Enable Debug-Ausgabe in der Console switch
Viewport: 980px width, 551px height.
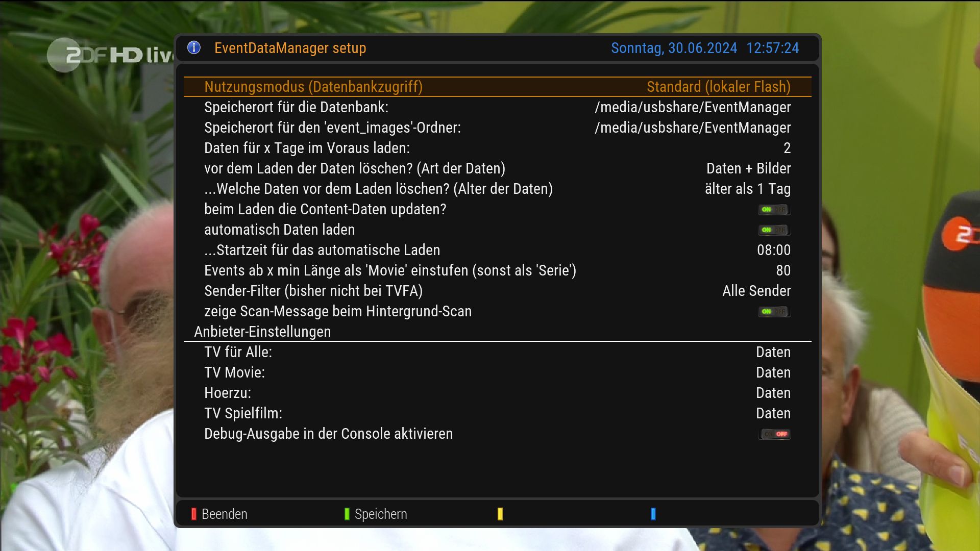pyautogui.click(x=775, y=434)
